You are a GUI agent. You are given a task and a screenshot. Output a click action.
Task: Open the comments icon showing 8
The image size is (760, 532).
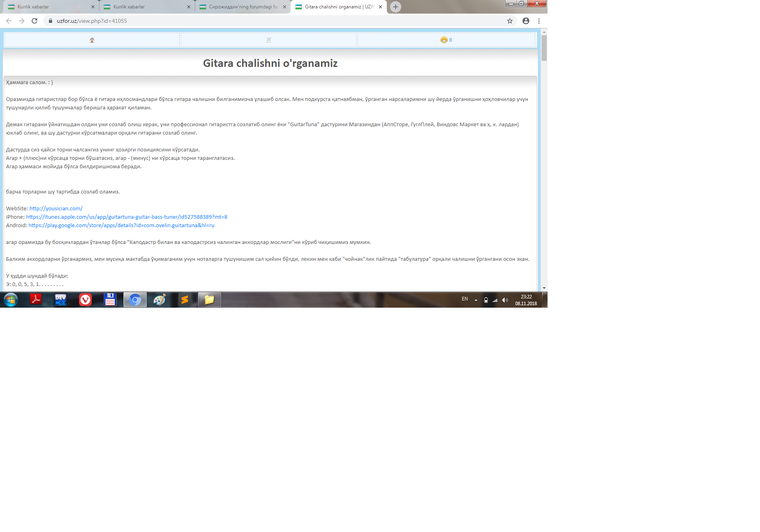tap(446, 40)
